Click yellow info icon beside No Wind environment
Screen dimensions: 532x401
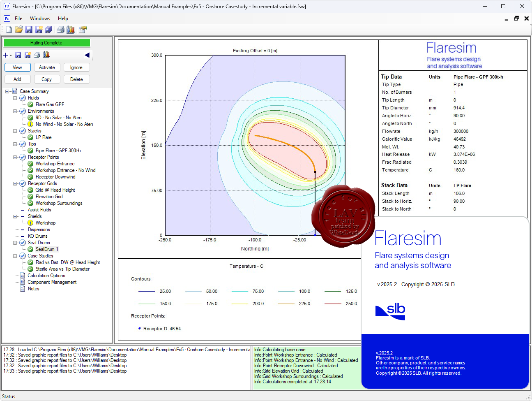pyautogui.click(x=30, y=124)
